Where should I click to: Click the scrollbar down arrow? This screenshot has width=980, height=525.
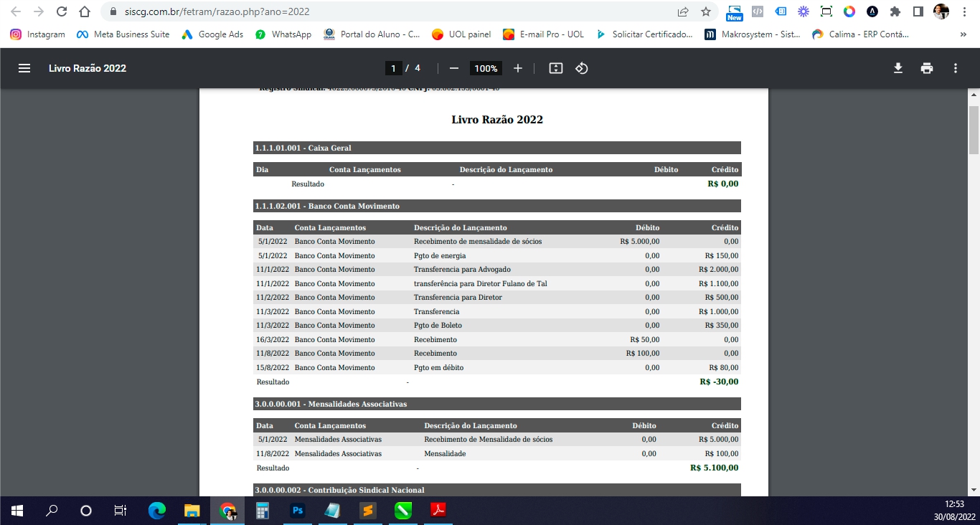pos(974,490)
